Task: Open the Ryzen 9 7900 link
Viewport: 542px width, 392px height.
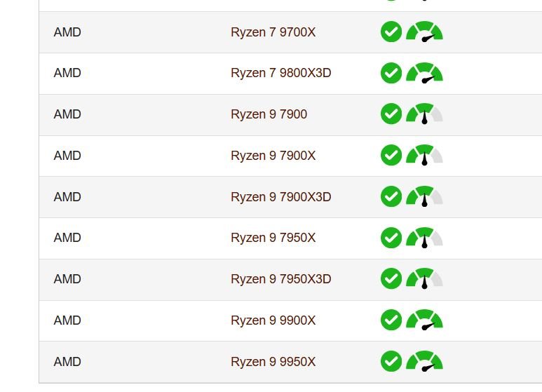Action: coord(269,114)
